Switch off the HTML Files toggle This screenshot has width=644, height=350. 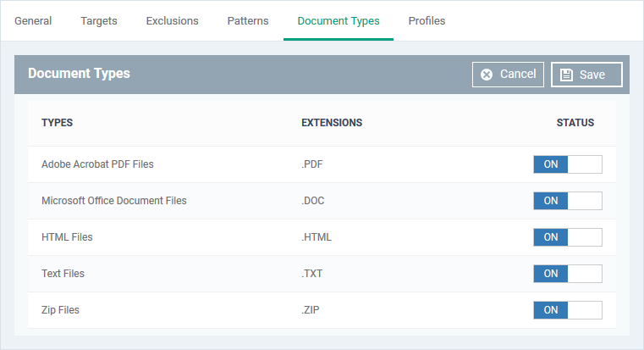coord(568,237)
